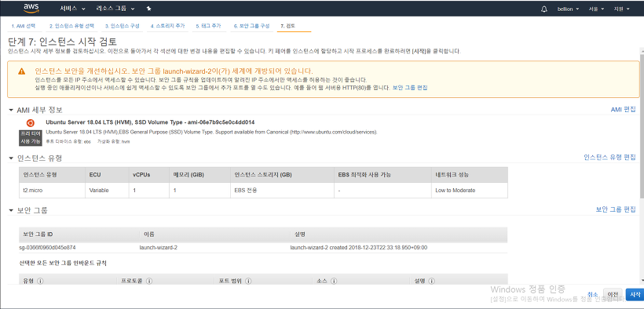
Task: Click the launch-wizard-2 name cell
Action: 158,248
